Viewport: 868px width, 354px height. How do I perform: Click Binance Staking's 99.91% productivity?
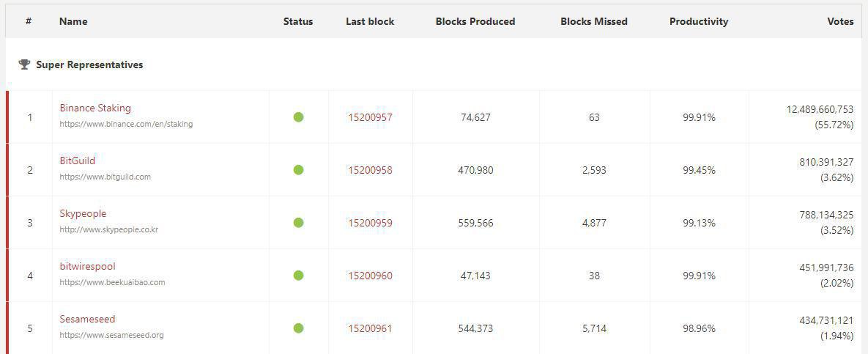tap(699, 117)
